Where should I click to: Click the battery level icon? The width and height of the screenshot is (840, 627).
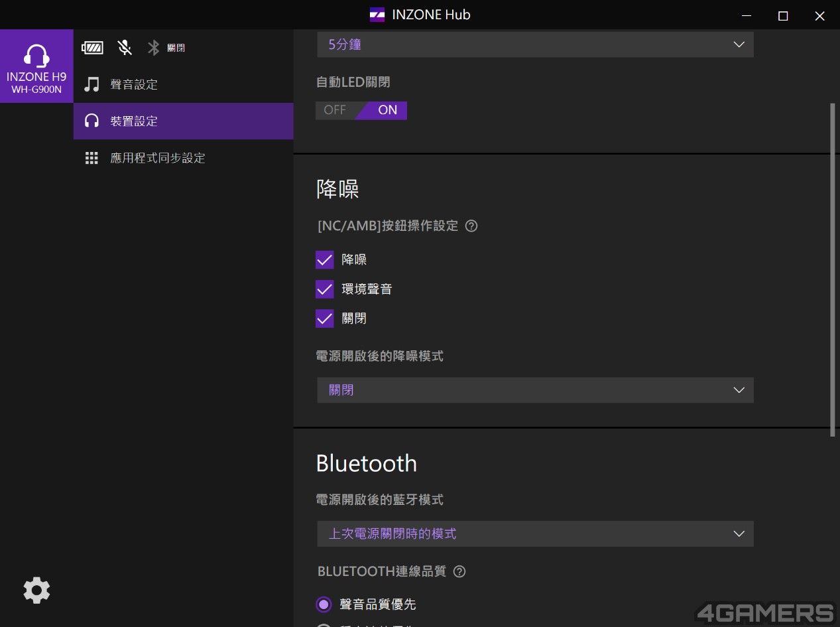92,48
